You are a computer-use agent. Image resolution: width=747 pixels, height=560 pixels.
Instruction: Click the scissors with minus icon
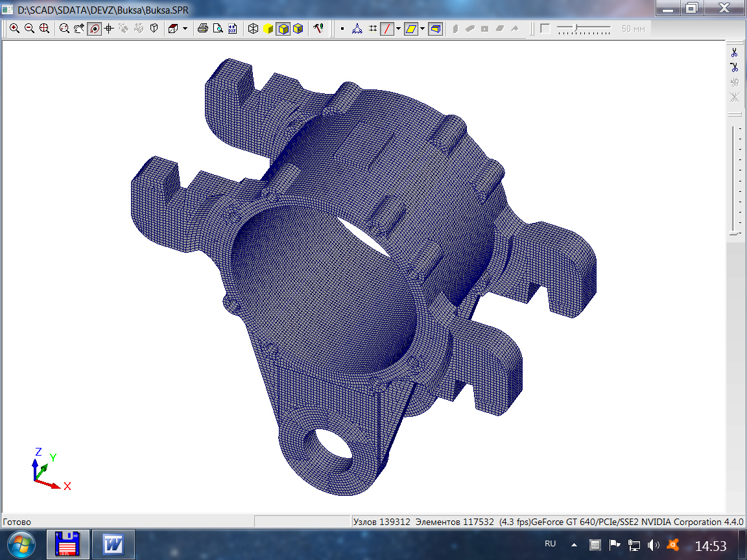coord(734,67)
